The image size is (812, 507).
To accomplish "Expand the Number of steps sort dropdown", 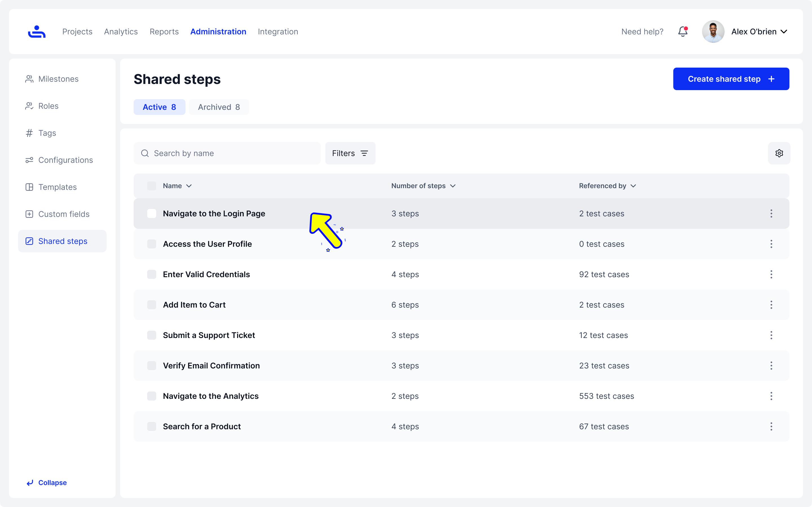I will pyautogui.click(x=453, y=186).
